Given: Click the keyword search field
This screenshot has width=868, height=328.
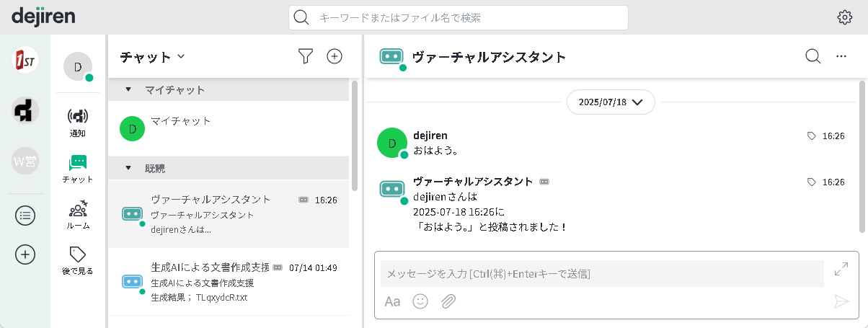Looking at the screenshot, I should click(458, 18).
